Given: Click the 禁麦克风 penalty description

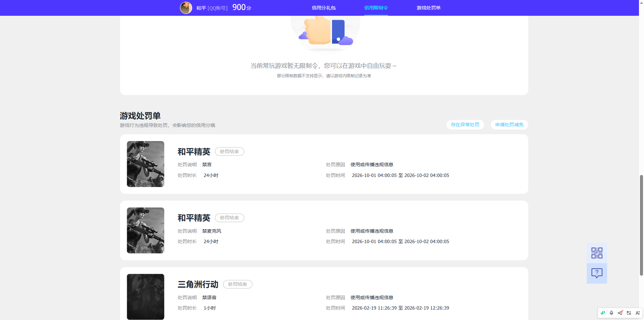Looking at the screenshot, I should 212,231.
